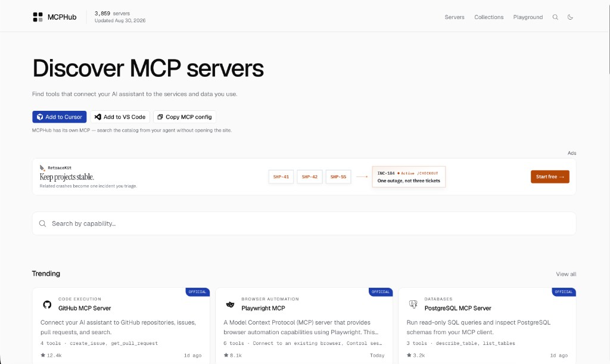The image size is (610, 364).
Task: Open the Collections nav item
Action: coord(488,17)
